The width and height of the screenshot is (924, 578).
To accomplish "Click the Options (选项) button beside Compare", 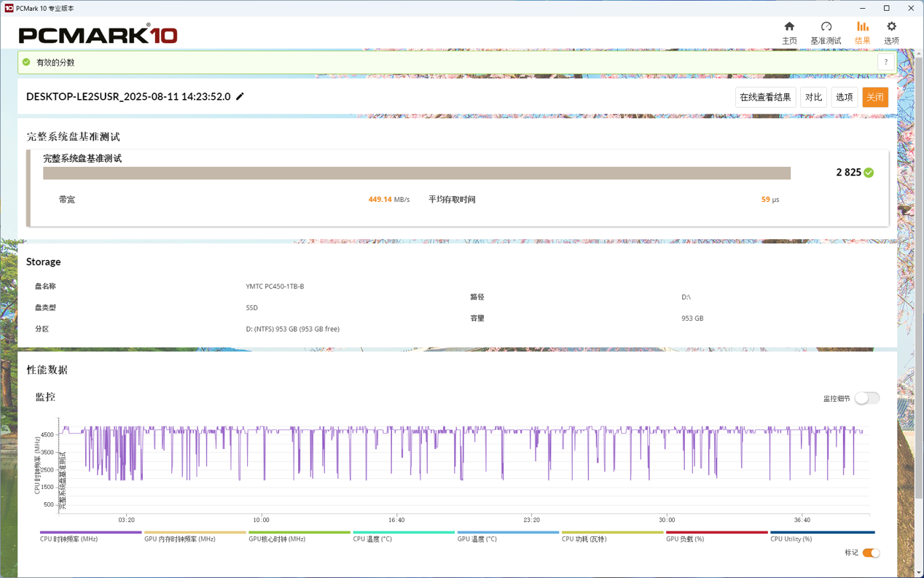I will pyautogui.click(x=844, y=97).
